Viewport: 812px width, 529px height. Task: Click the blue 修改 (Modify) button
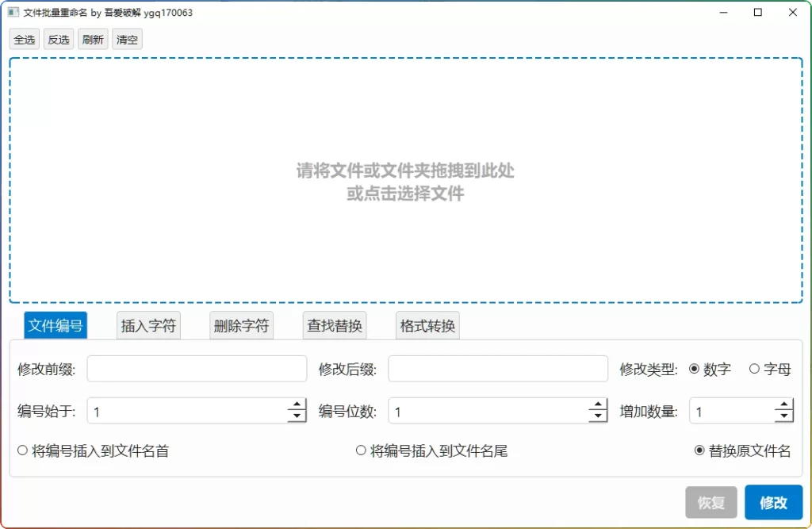pyautogui.click(x=773, y=502)
